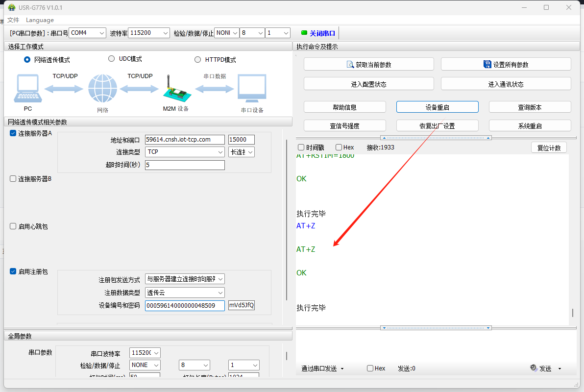Open the Language menu
This screenshot has height=392, width=584.
tap(40, 20)
